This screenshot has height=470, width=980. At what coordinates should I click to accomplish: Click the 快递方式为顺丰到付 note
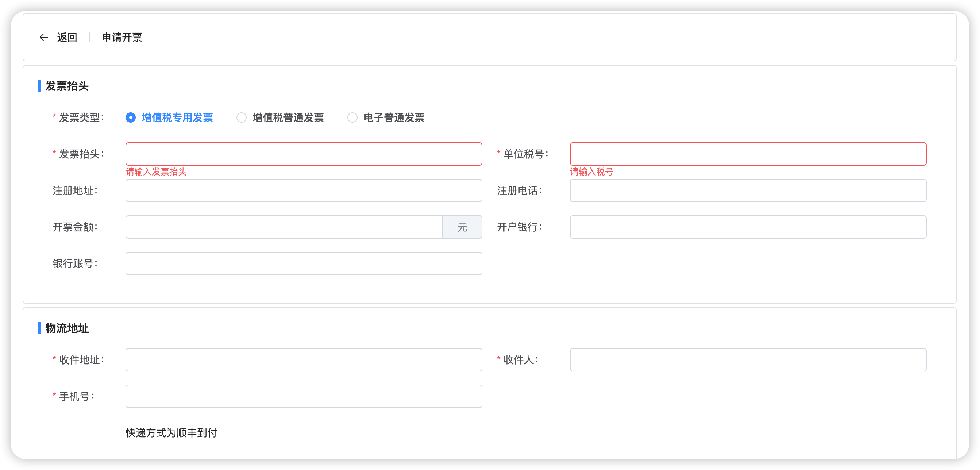click(x=171, y=433)
